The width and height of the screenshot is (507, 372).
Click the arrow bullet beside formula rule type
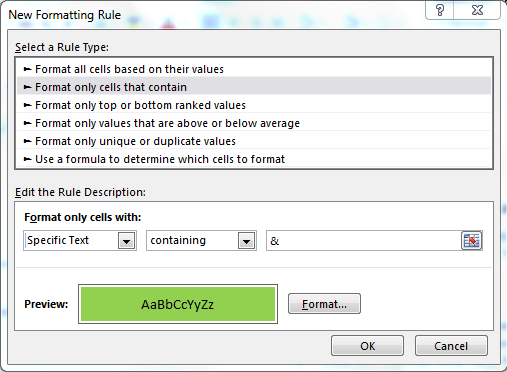[x=27, y=159]
